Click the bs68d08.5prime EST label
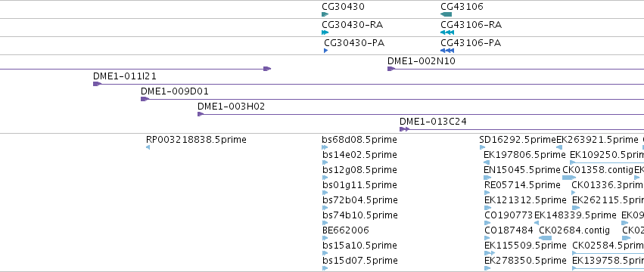The image size is (644, 272). click(x=359, y=140)
